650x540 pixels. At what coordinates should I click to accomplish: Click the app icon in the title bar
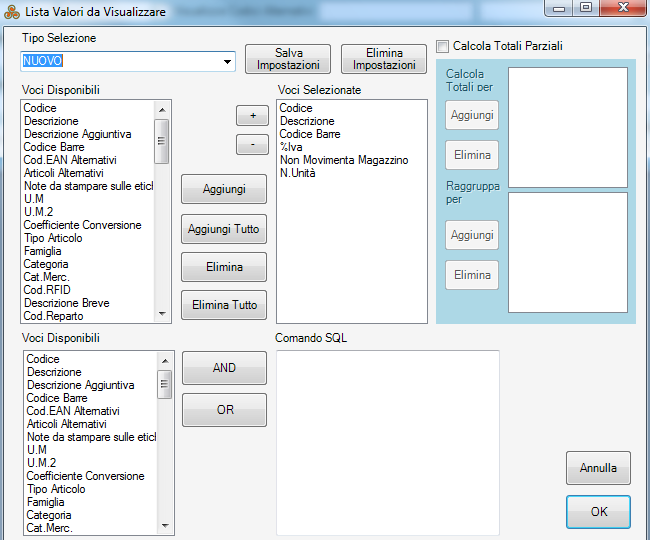[12, 13]
